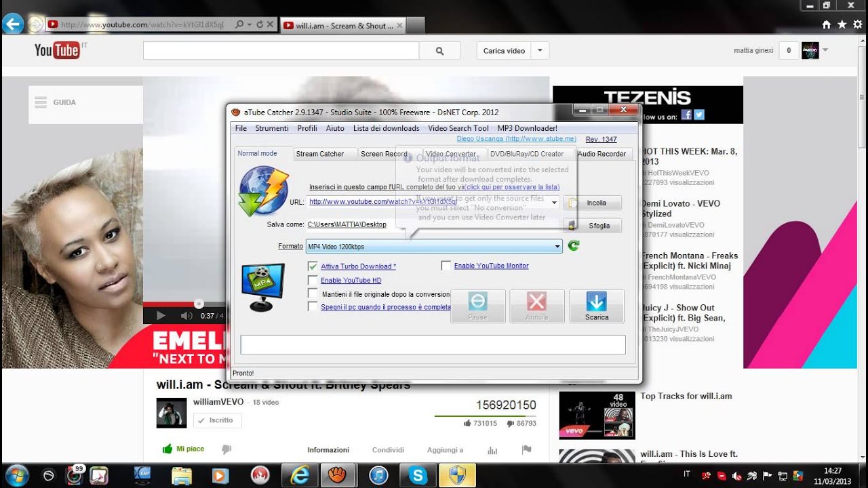Click the Mi piace thumbs-up icon
The width and height of the screenshot is (868, 488).
coord(167,449)
